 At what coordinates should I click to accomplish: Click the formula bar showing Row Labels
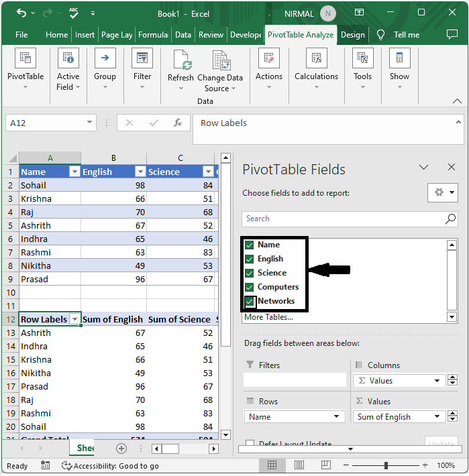[328, 129]
